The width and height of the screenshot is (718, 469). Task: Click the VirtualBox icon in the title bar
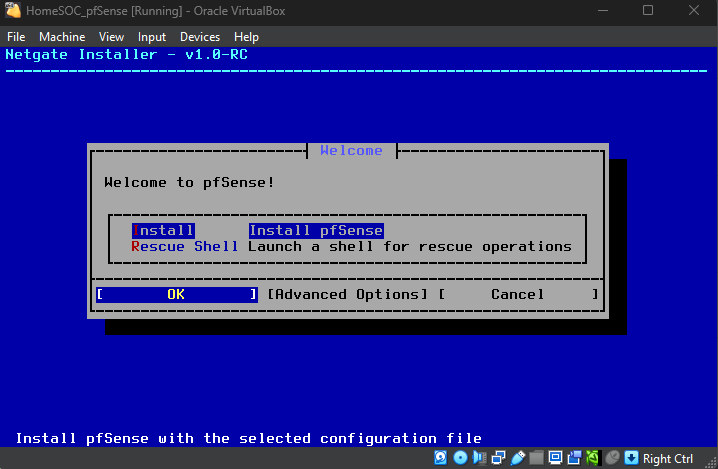13,11
